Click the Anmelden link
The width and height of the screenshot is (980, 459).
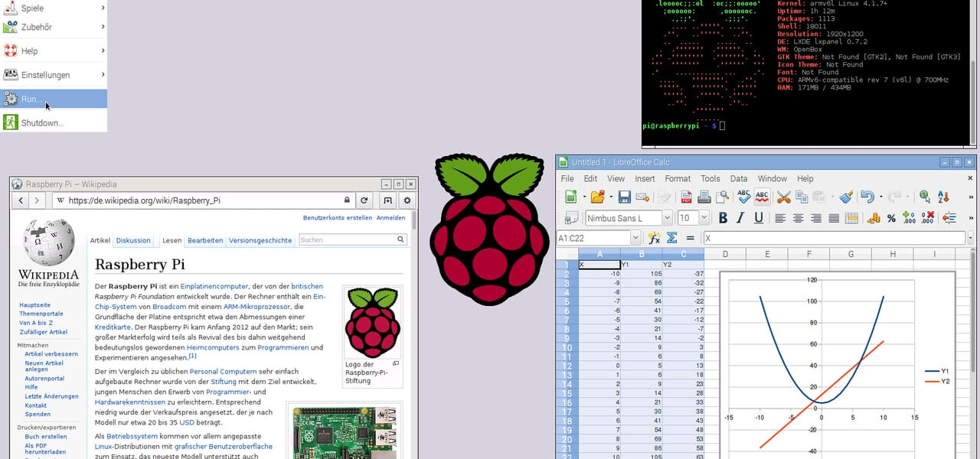point(391,218)
